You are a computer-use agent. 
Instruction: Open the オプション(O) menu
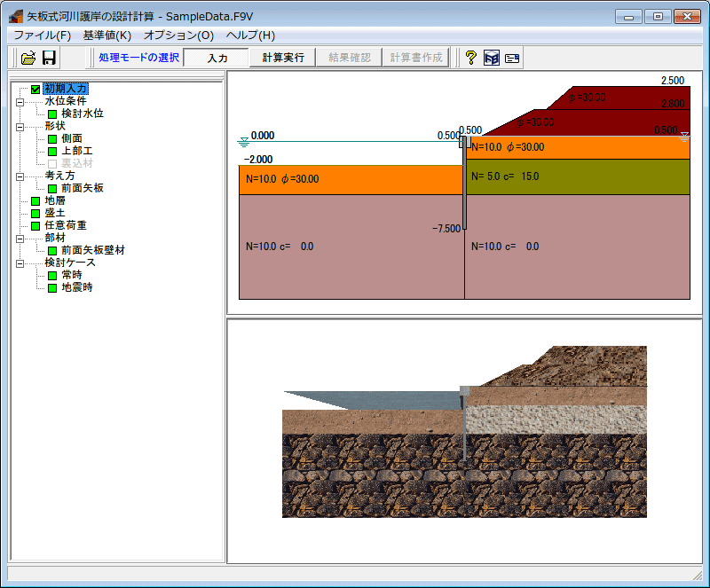pos(178,35)
